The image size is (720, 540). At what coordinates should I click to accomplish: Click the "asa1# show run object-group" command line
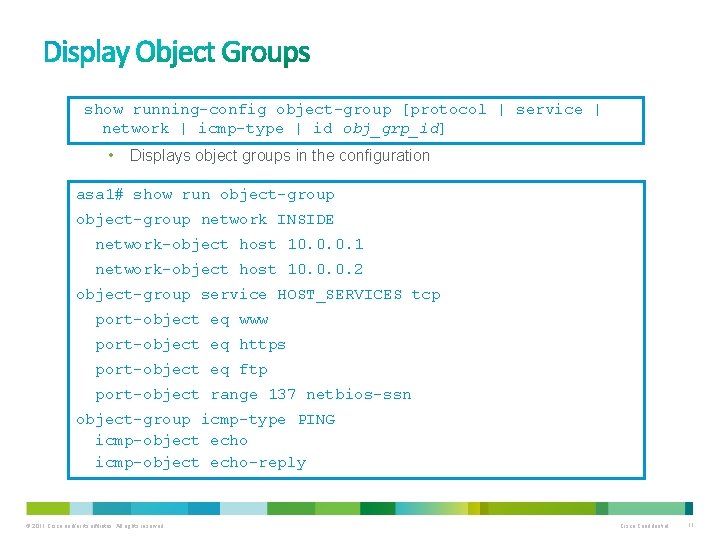coord(205,195)
